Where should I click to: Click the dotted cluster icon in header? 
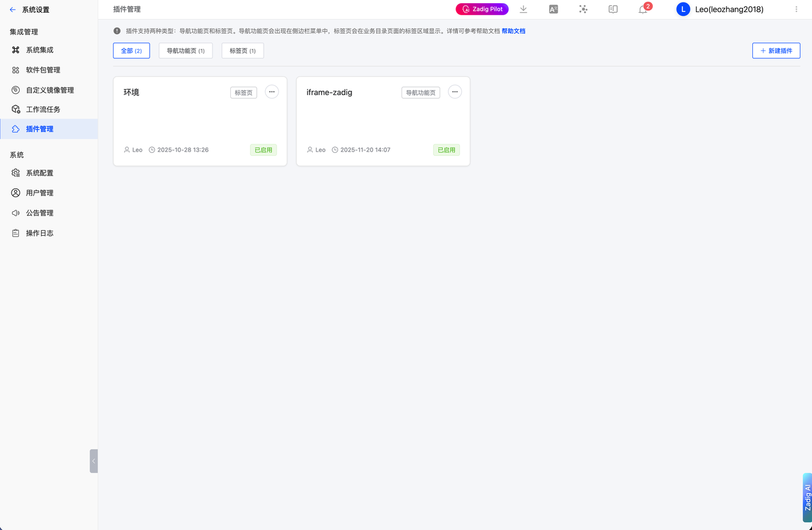coord(583,10)
